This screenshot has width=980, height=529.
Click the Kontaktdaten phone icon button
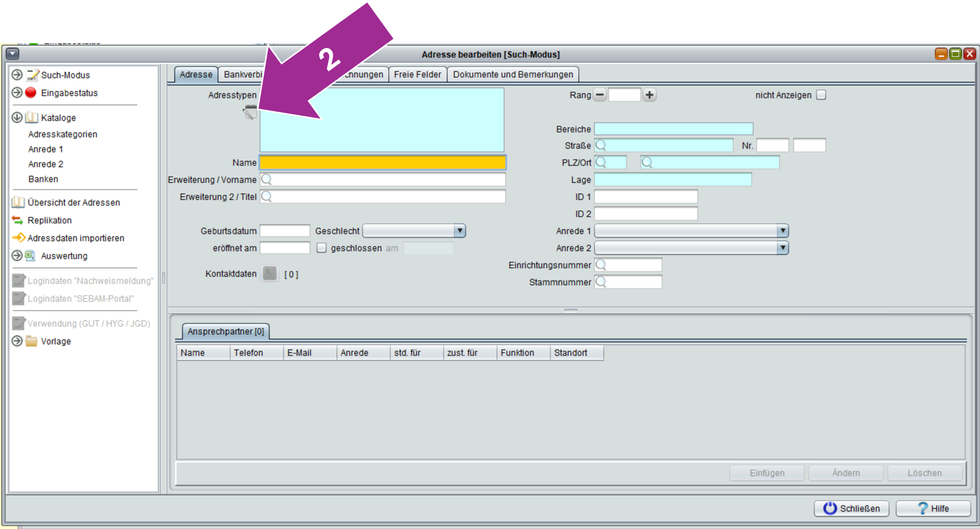[269, 274]
